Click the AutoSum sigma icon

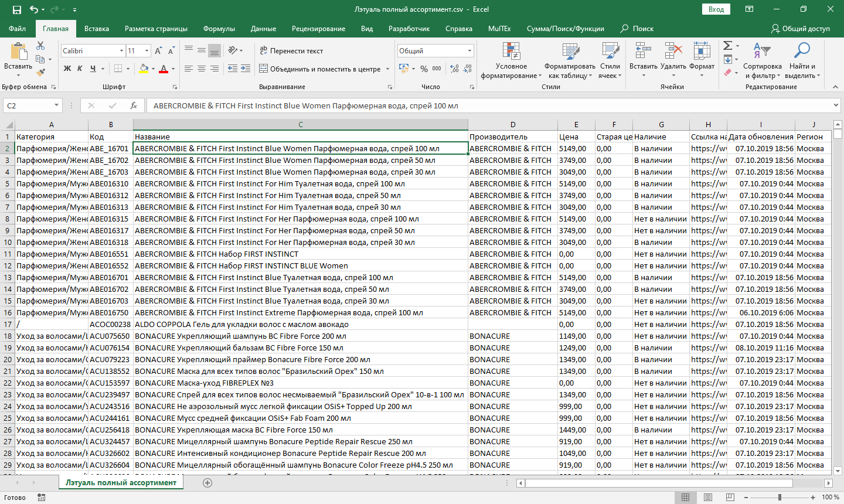click(727, 46)
